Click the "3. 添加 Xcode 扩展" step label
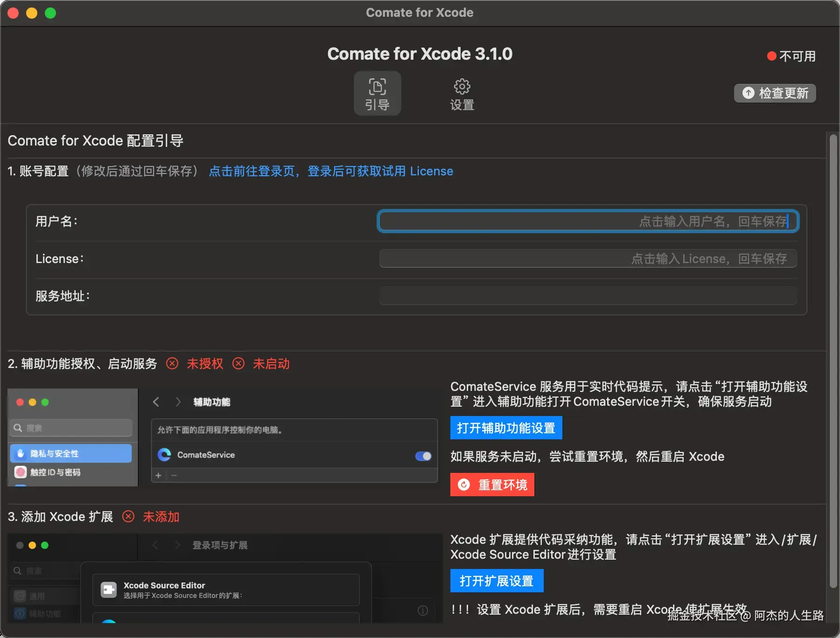 [61, 516]
